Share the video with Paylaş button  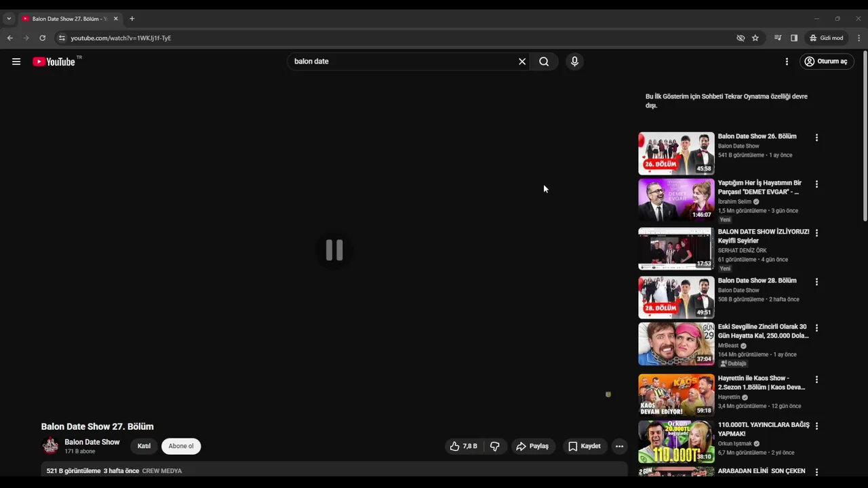[x=532, y=446]
